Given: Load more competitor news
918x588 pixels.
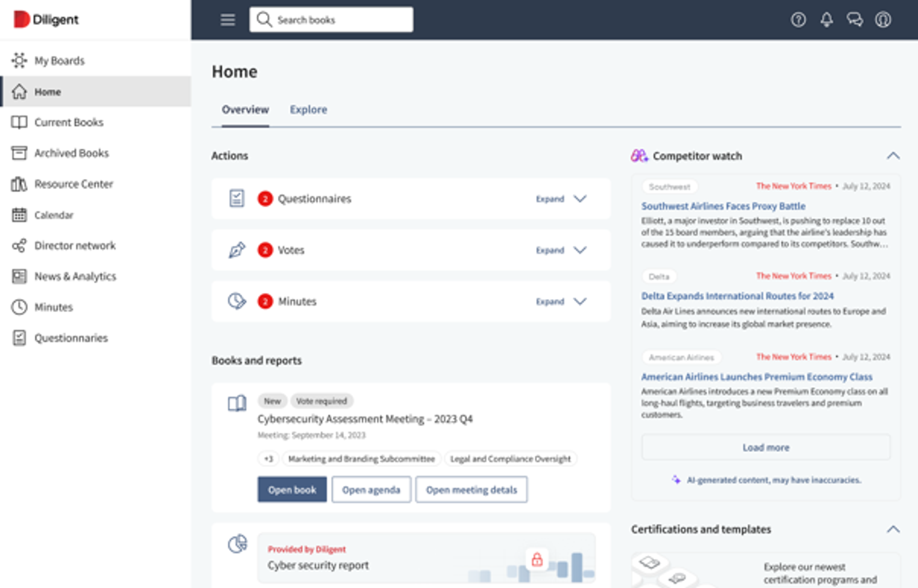Looking at the screenshot, I should [766, 447].
